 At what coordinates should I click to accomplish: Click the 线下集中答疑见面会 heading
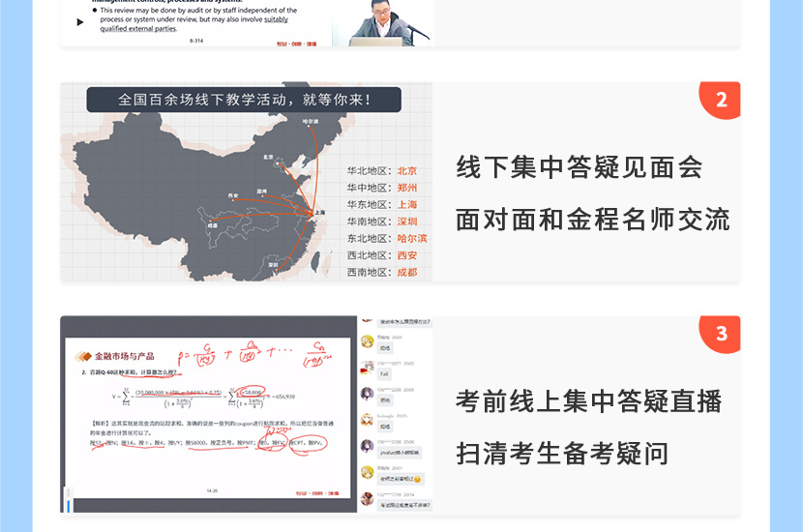pyautogui.click(x=580, y=167)
